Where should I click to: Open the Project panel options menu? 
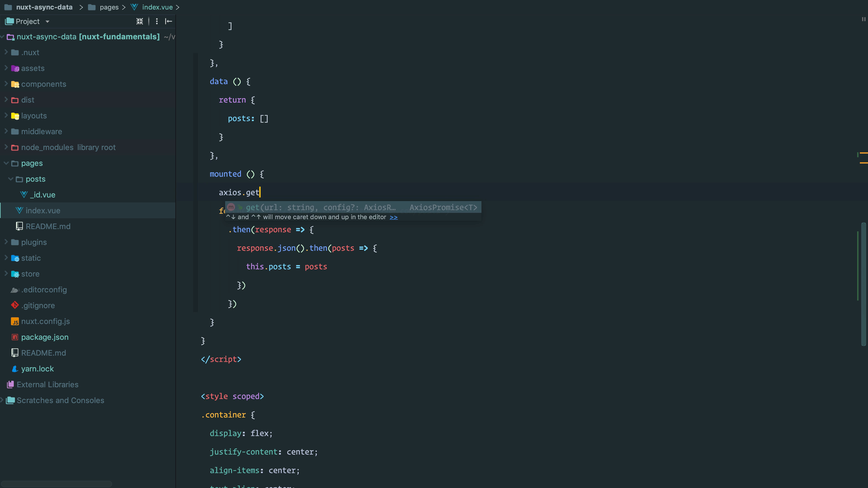pyautogui.click(x=157, y=21)
